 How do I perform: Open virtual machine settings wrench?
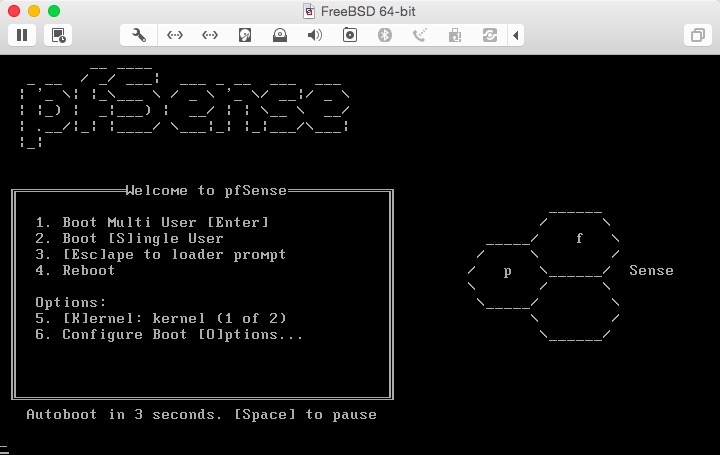139,35
